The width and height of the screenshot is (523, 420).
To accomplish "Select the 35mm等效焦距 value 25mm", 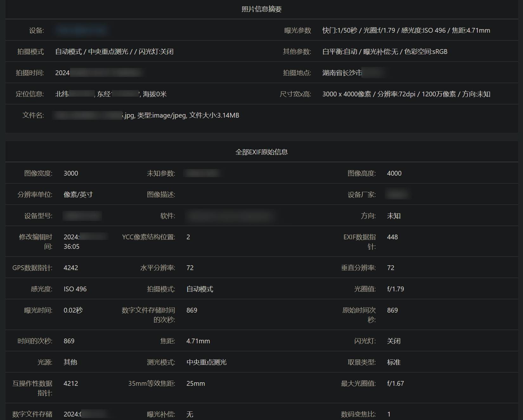I will pyautogui.click(x=196, y=384).
